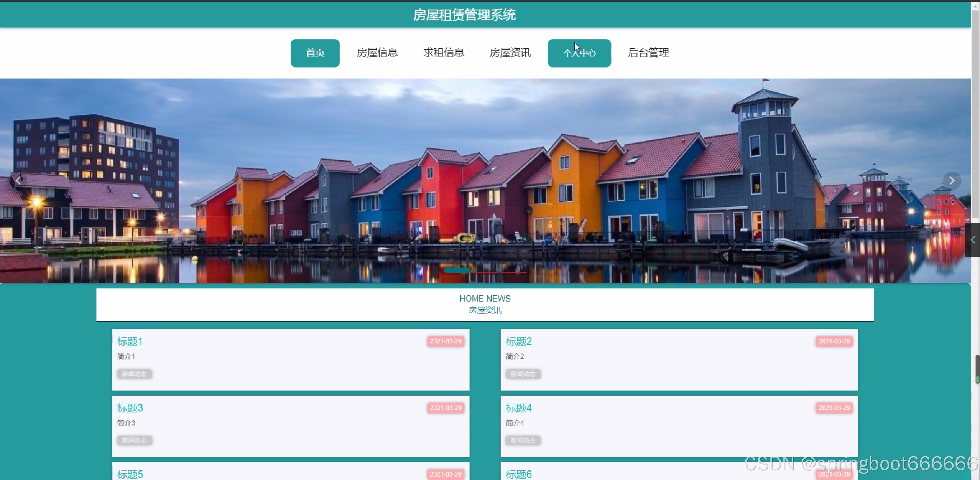Go to the second carousel slide indicator
Screen dimensions: 980x480
click(485, 272)
